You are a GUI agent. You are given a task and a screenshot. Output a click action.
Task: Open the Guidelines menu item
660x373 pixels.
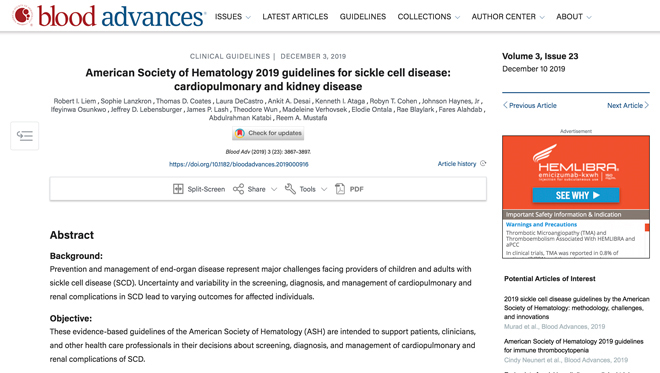pos(363,17)
